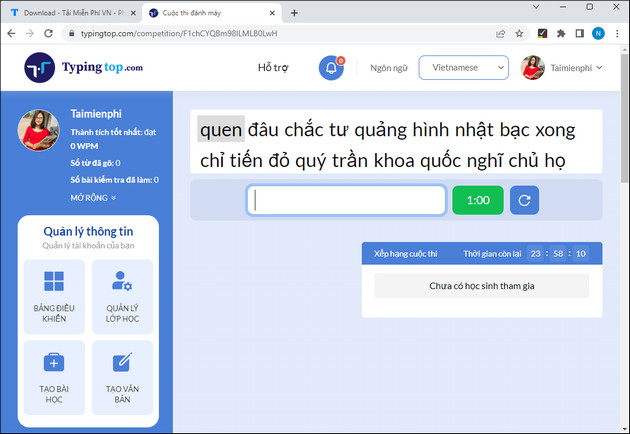630x434 pixels.
Task: Open the tab search chevron in title bar
Action: coord(536,7)
